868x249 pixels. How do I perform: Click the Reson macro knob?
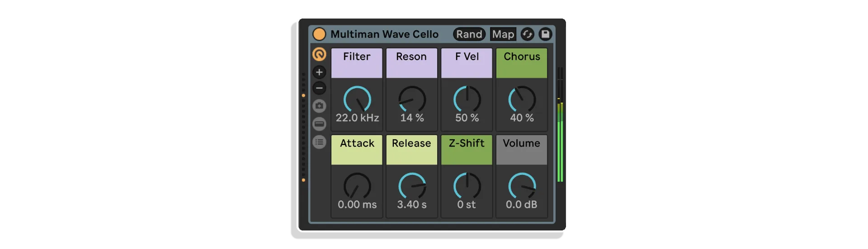coord(412,99)
